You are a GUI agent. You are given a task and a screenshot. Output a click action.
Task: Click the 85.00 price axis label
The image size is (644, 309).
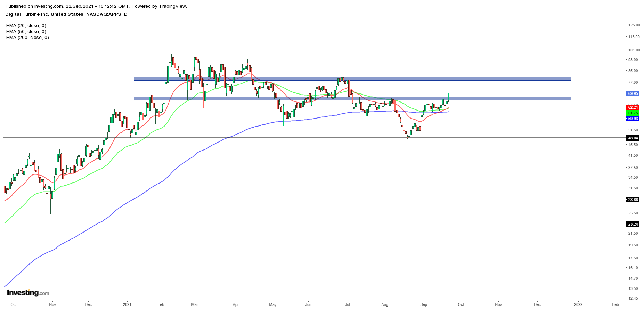point(633,71)
